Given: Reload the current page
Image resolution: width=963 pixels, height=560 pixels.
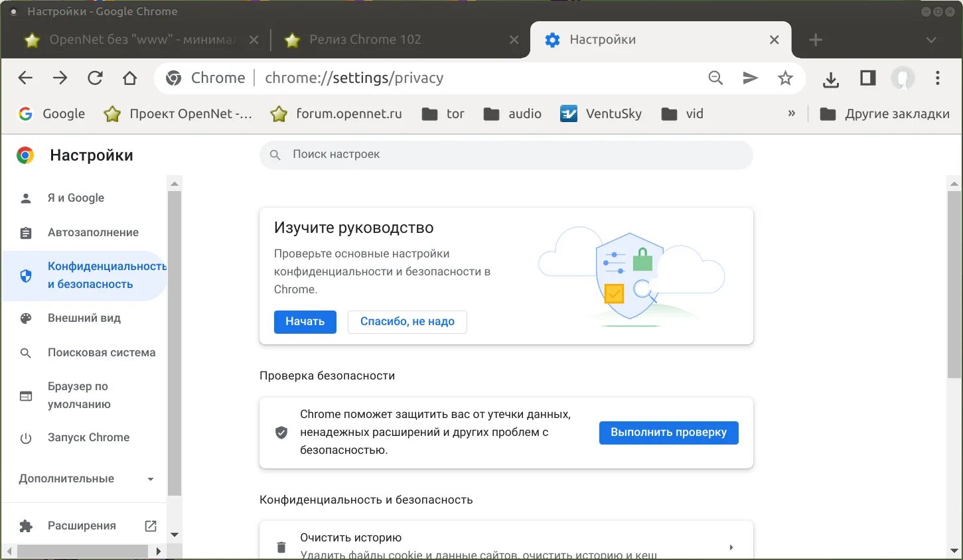Looking at the screenshot, I should [x=95, y=78].
